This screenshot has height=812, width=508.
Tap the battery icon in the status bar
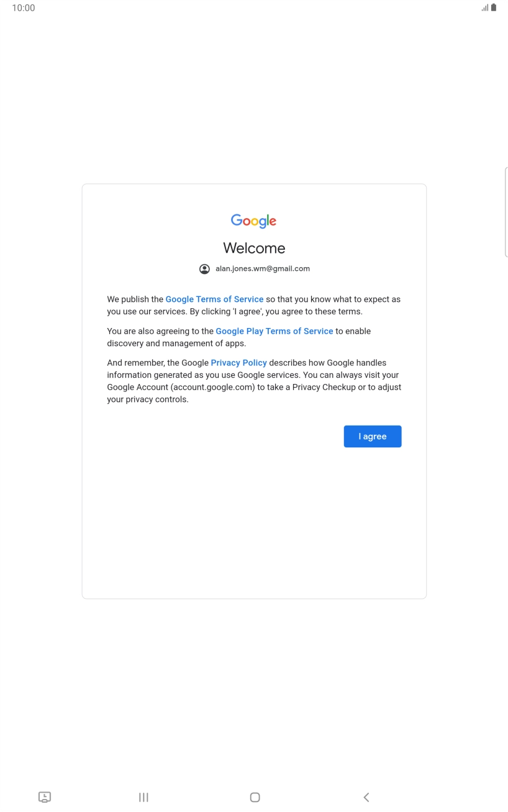pyautogui.click(x=494, y=7)
